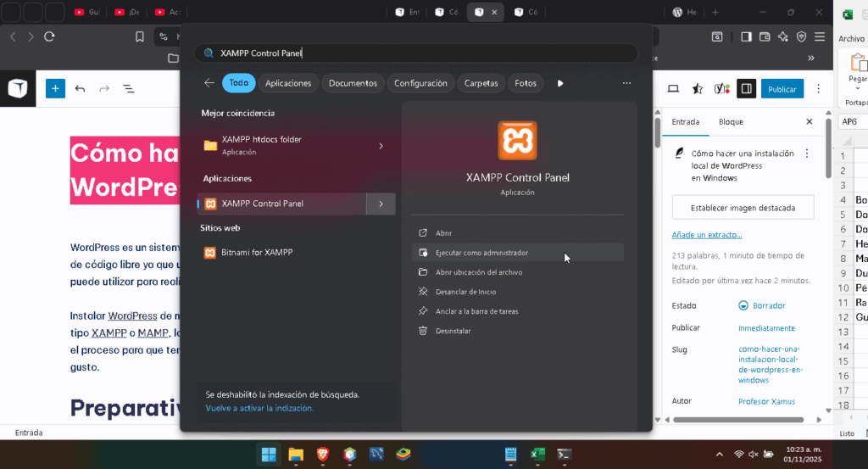The image size is (868, 469).
Task: Show hidden tray icons with the chevron
Action: pyautogui.click(x=719, y=455)
